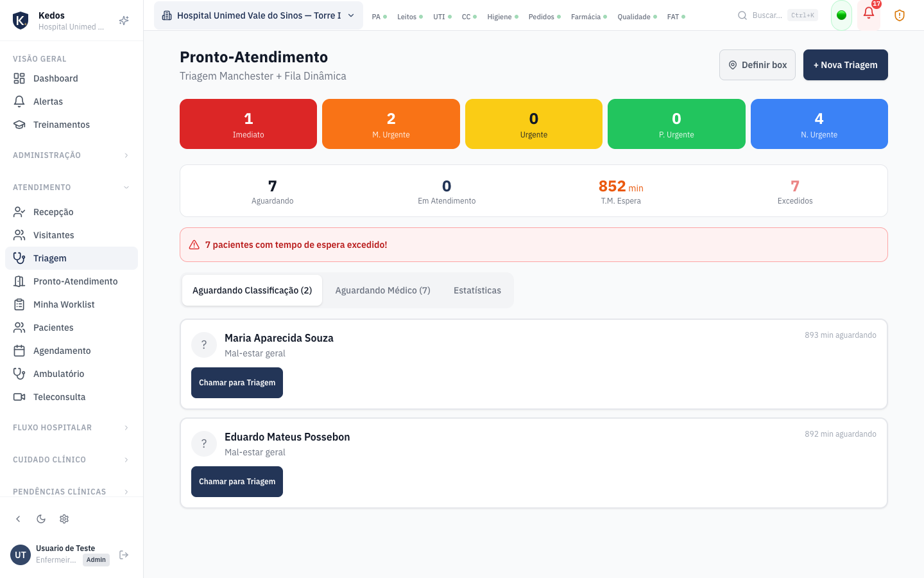Open Alertas bell in sidebar
This screenshot has width=924, height=578.
[71, 101]
